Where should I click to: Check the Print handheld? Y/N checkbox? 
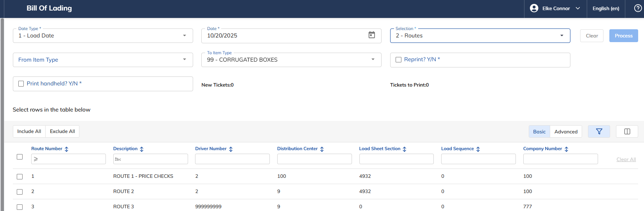coord(21,83)
